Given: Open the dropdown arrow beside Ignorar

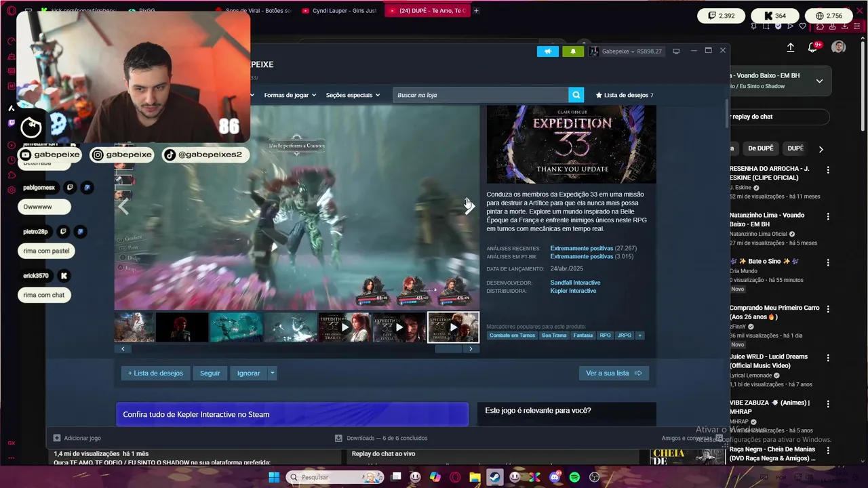Looking at the screenshot, I should (x=273, y=373).
